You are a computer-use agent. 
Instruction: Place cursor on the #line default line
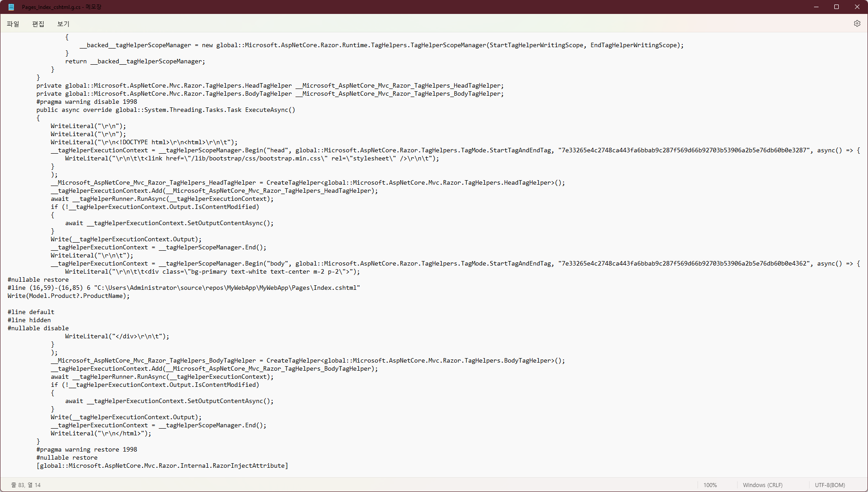(31, 312)
